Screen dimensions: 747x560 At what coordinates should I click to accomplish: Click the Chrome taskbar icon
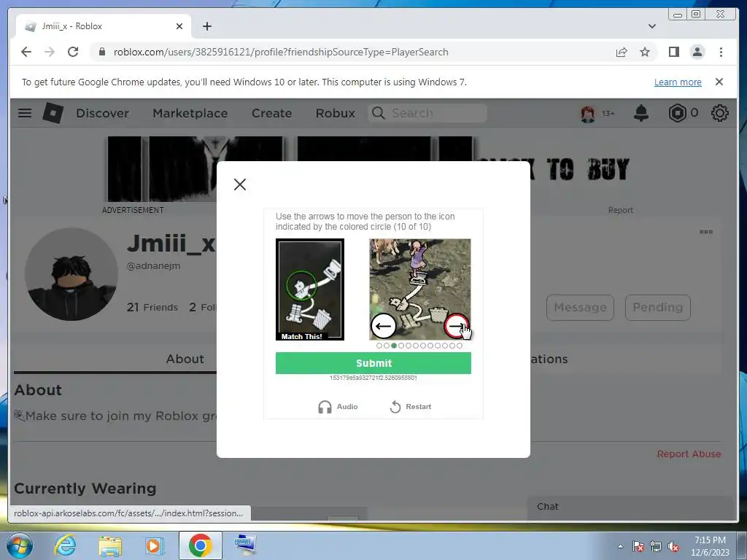200,545
